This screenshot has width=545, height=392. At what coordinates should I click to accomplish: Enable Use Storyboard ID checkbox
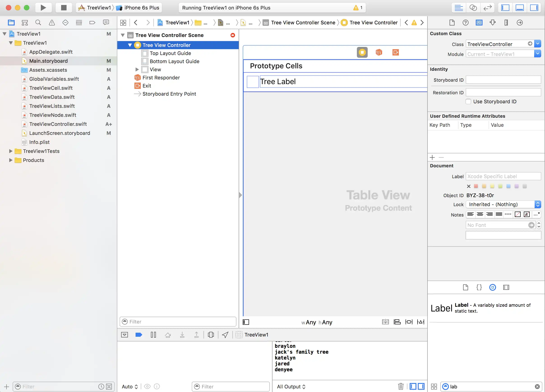468,101
